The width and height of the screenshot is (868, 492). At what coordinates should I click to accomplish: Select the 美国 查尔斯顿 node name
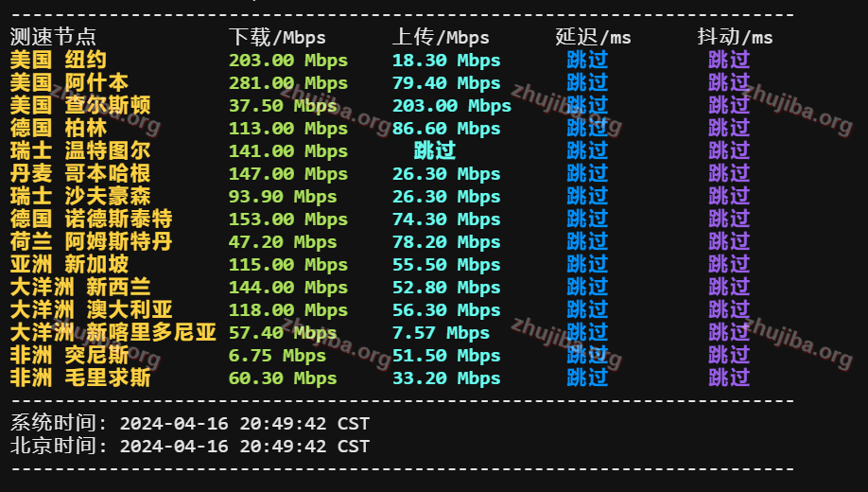point(80,105)
